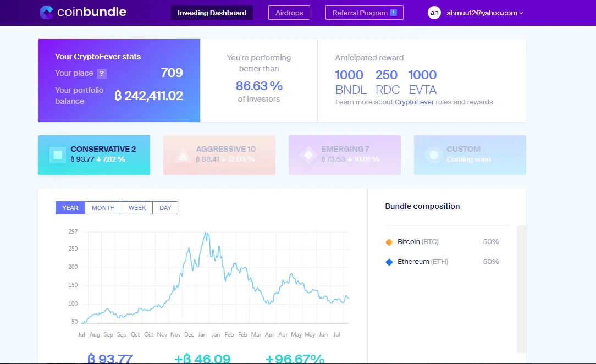This screenshot has height=364, width=596.
Task: Switch chart range to WEEK
Action: pos(137,208)
